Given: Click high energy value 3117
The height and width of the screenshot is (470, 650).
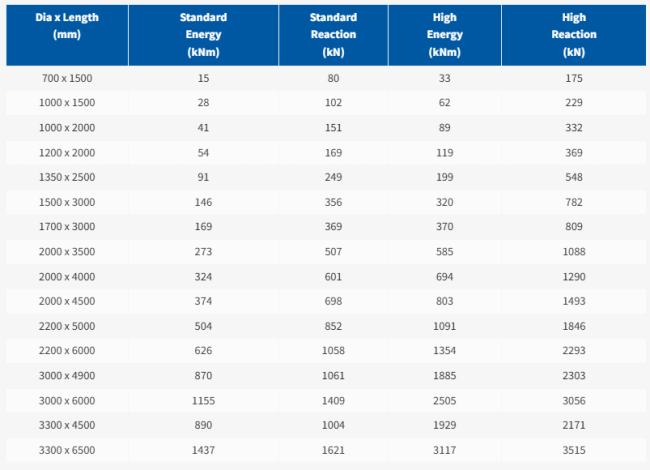Looking at the screenshot, I should (444, 450).
